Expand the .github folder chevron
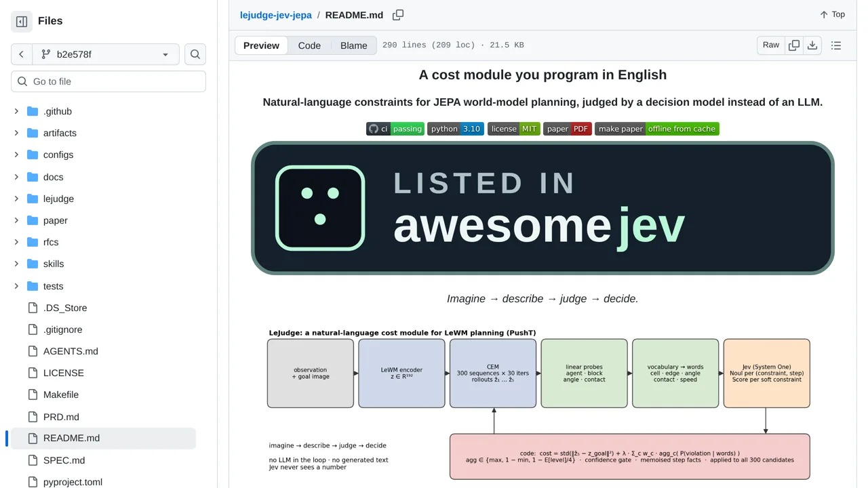This screenshot has height=488, width=868. pos(16,111)
